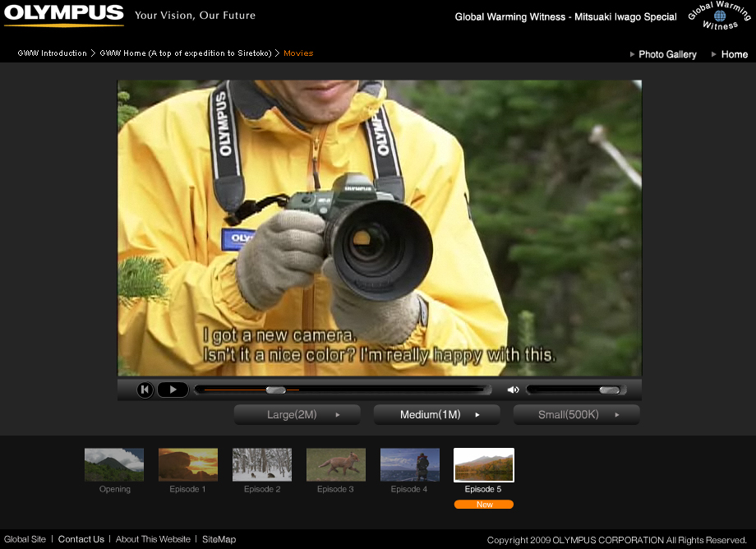Open the SiteMap footer link

(x=219, y=539)
